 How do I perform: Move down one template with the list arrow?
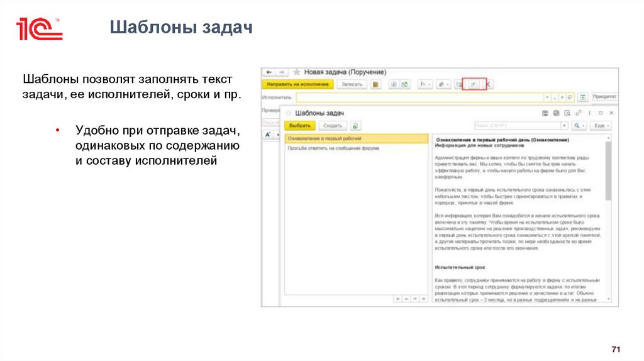[415, 299]
